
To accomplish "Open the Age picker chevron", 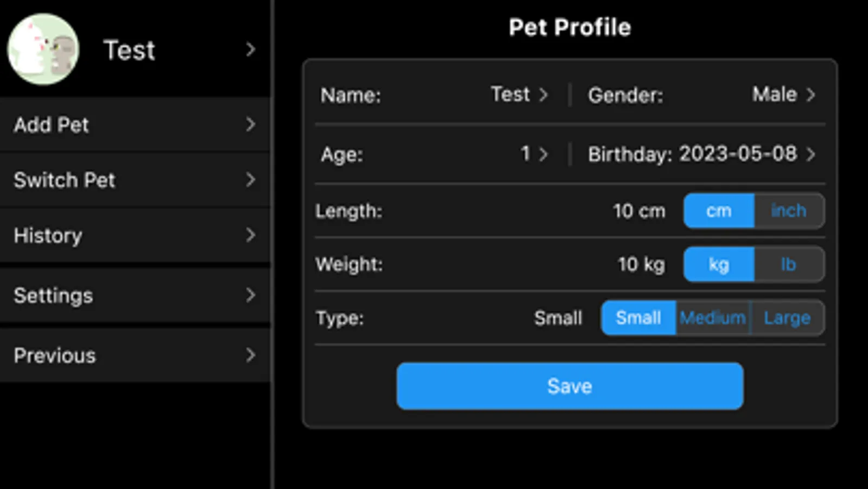I will [x=543, y=154].
